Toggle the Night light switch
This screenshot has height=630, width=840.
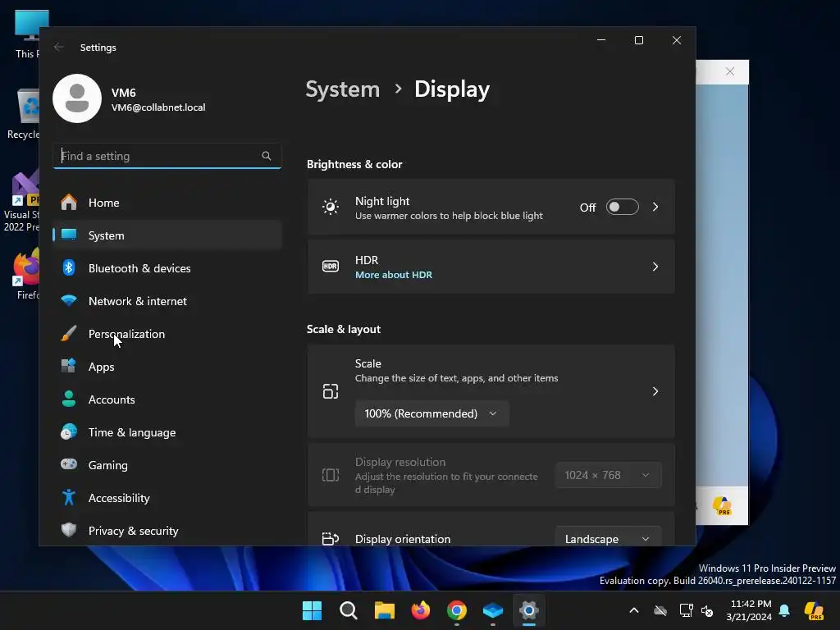point(622,207)
